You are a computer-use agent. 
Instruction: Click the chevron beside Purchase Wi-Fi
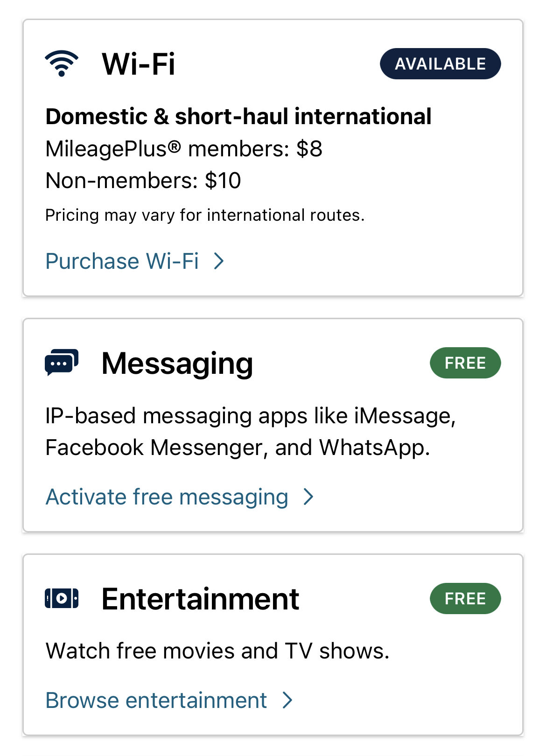pyautogui.click(x=219, y=261)
